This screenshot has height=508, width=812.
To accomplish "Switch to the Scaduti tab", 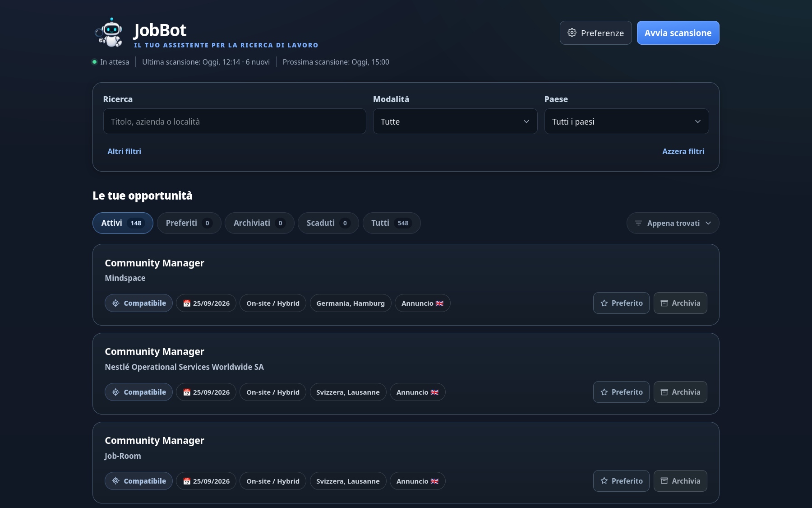I will (328, 223).
